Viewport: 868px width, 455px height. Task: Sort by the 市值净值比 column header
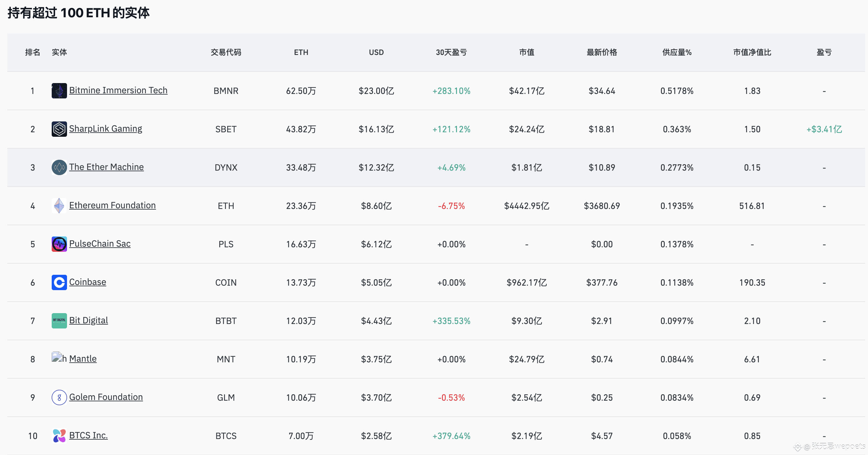[x=752, y=52]
